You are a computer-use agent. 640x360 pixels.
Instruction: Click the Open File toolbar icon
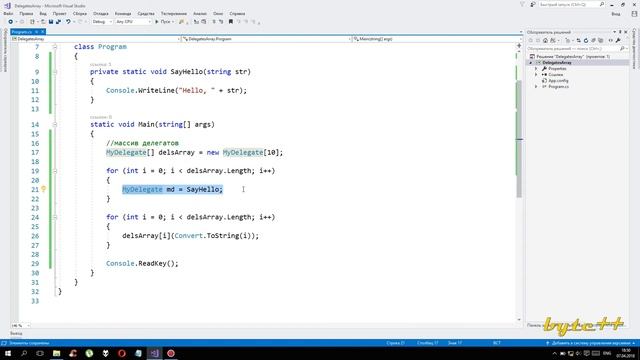coord(43,22)
